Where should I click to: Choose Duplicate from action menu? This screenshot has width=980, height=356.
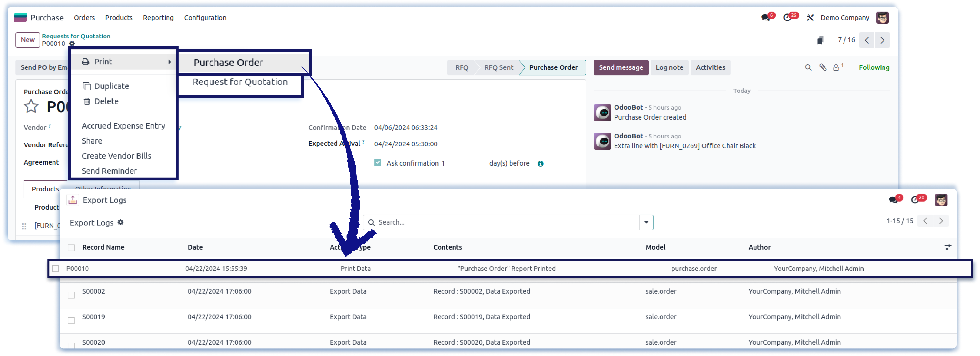[111, 86]
